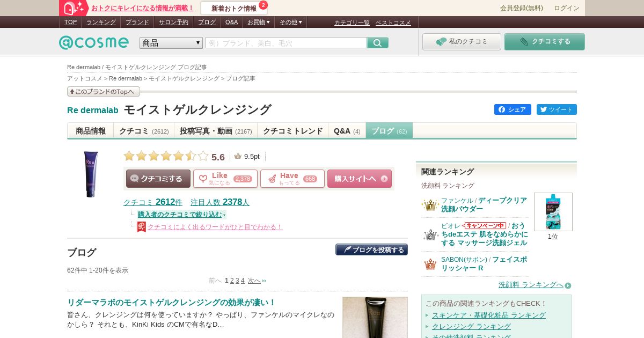This screenshot has height=338, width=644.
Task: Click the product tube thumbnail image
Action: [x=91, y=174]
